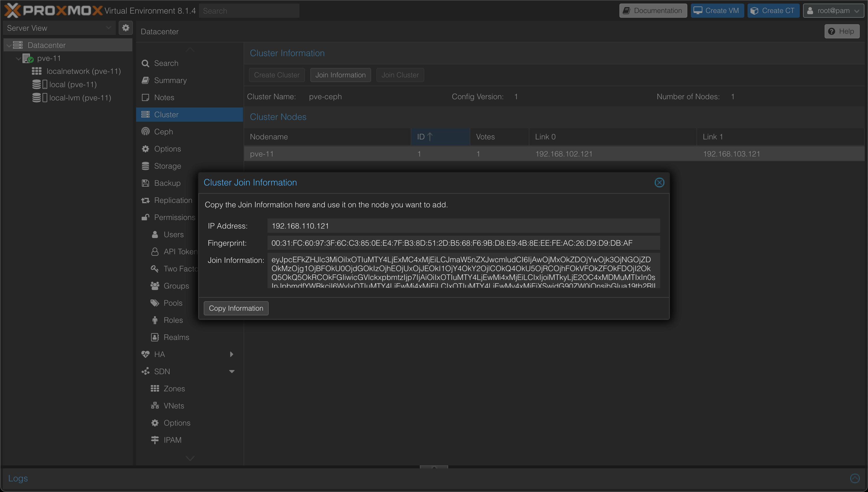This screenshot has height=492, width=868.
Task: Click the Join Cluster button
Action: point(400,75)
